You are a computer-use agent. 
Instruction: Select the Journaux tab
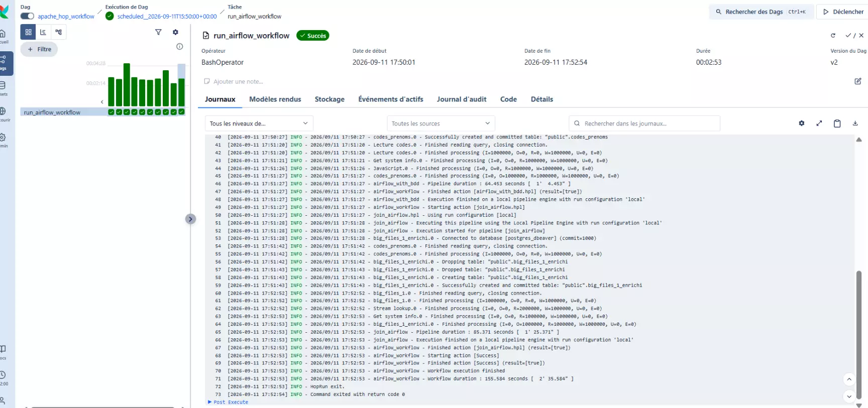coord(220,99)
